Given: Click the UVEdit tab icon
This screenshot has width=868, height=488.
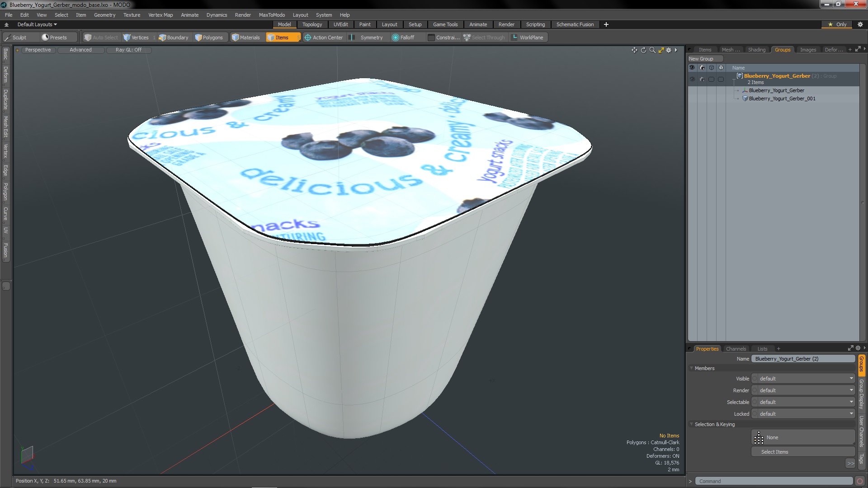Looking at the screenshot, I should tap(340, 24).
